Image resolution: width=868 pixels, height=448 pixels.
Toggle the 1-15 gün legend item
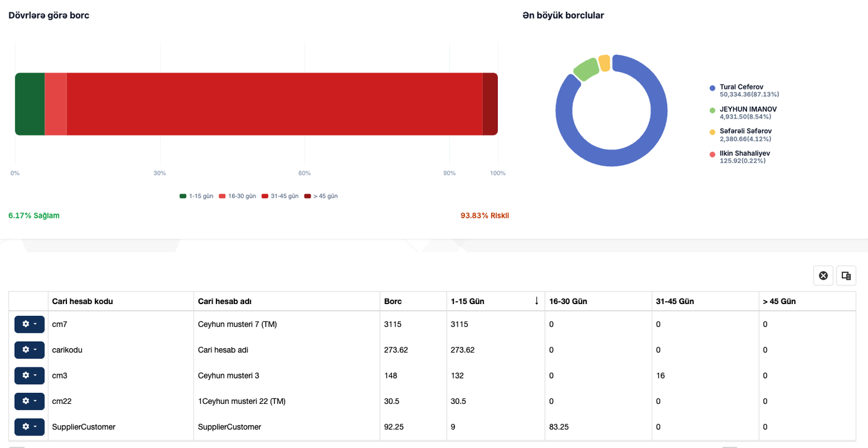pos(197,196)
